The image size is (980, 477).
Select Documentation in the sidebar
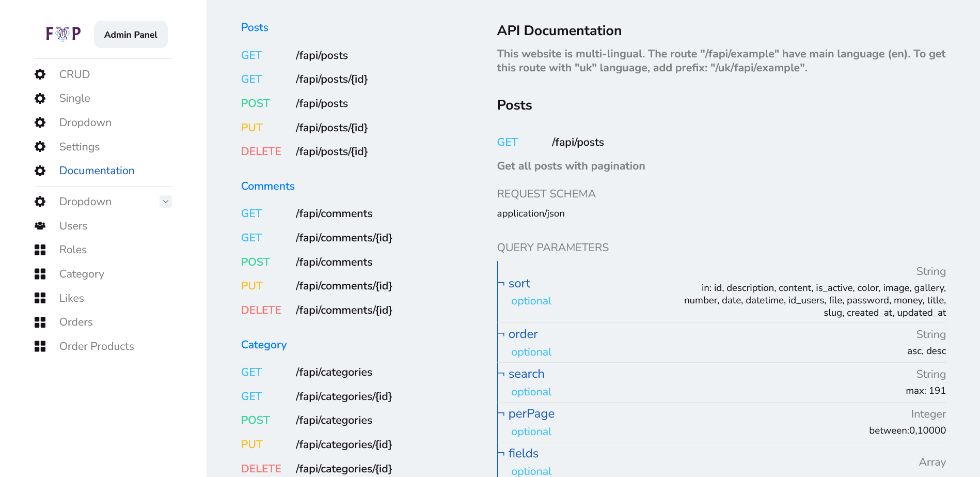pyautogui.click(x=97, y=171)
